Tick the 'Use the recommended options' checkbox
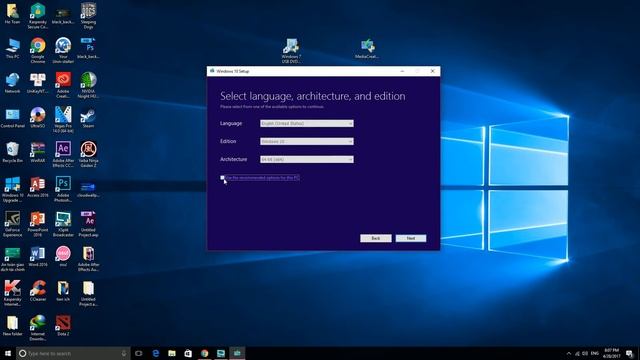 222,178
